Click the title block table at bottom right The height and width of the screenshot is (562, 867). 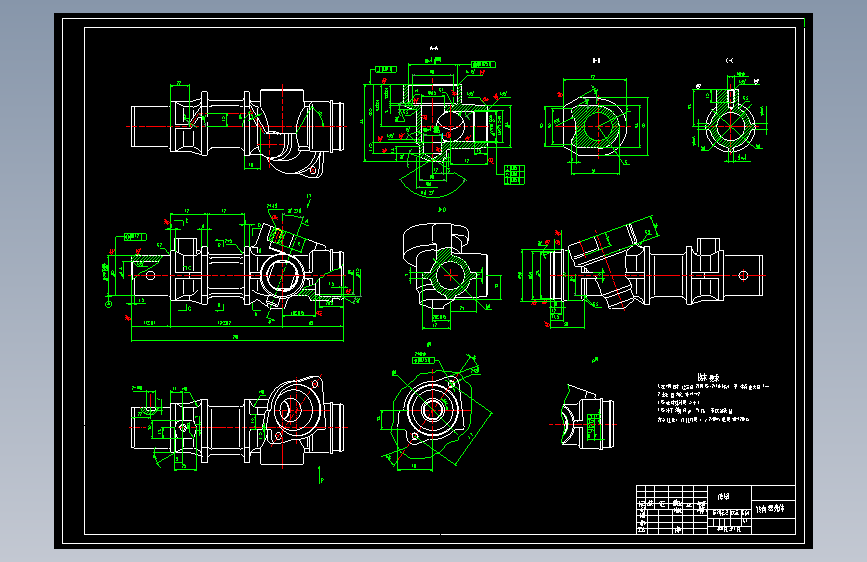715,509
